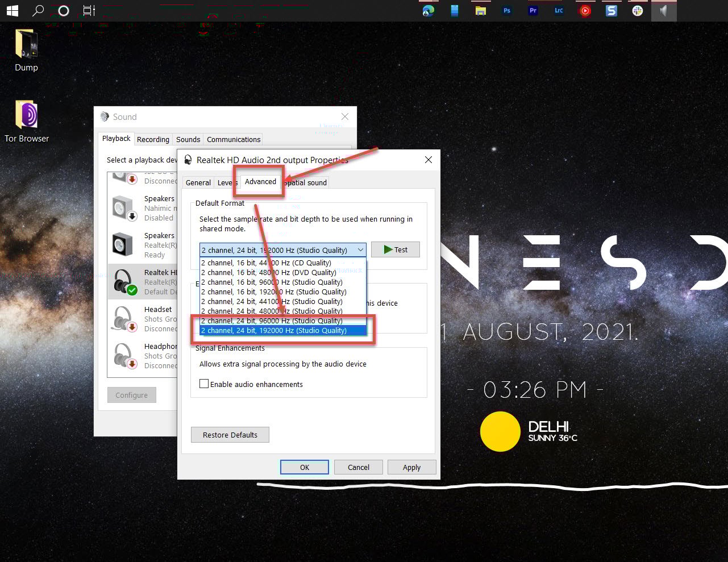This screenshot has height=562, width=728.
Task: Open Microsoft Edge from the taskbar
Action: pos(429,10)
